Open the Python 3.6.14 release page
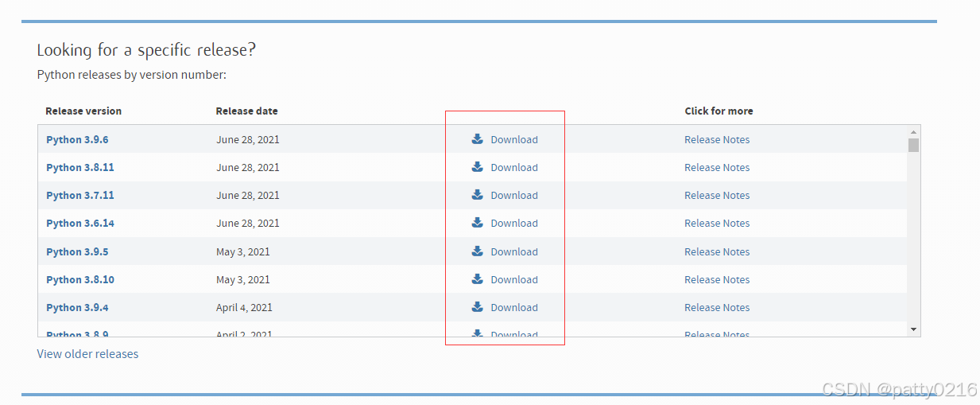This screenshot has height=405, width=980. (80, 223)
